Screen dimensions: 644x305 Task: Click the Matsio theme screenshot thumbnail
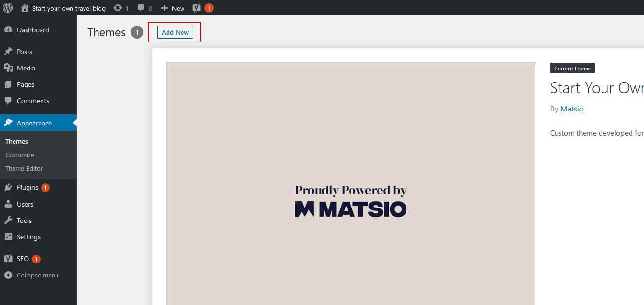tap(351, 184)
